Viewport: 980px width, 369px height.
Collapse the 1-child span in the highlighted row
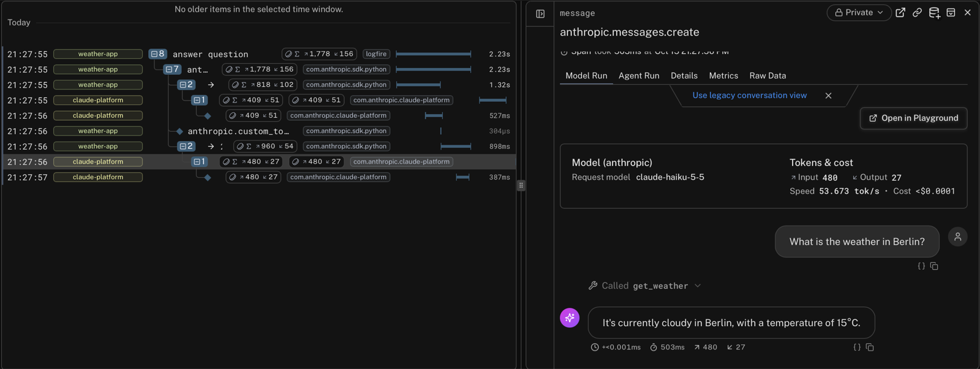coord(200,161)
